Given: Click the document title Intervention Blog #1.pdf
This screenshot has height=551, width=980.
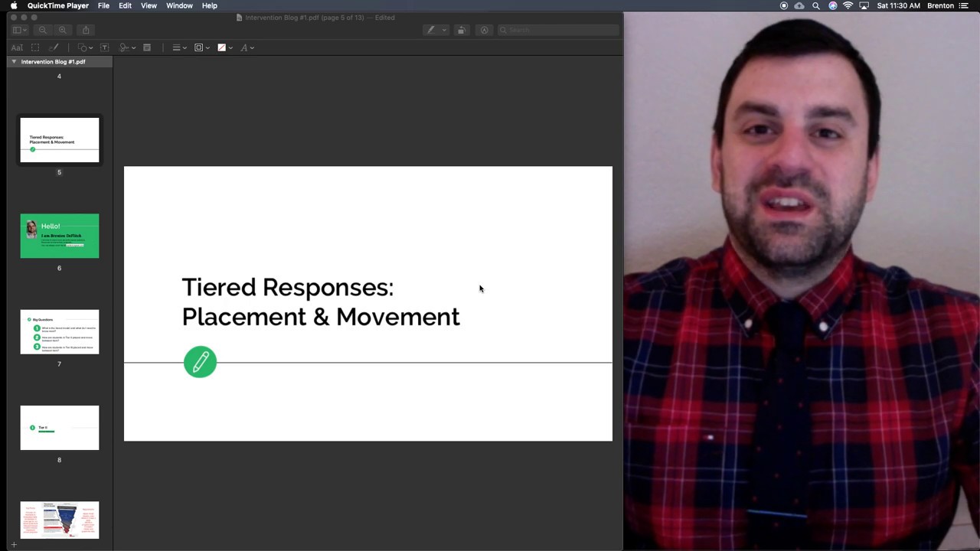Looking at the screenshot, I should [320, 18].
